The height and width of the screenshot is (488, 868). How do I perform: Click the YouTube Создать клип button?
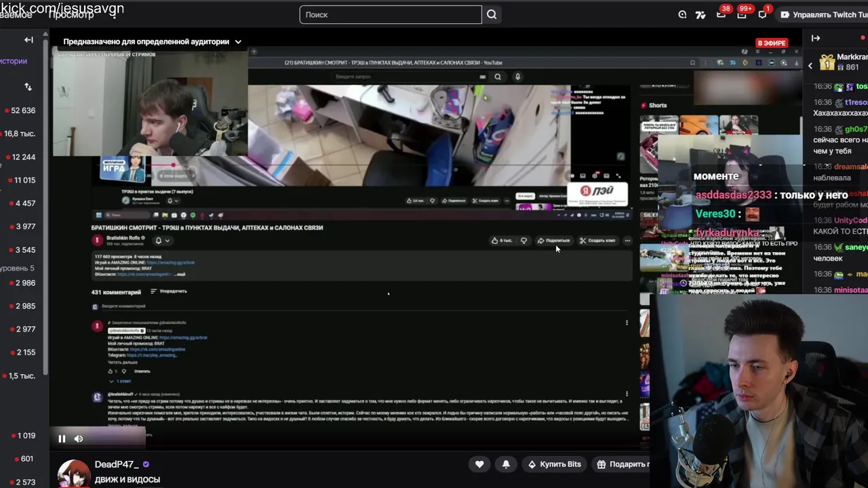pyautogui.click(x=597, y=241)
